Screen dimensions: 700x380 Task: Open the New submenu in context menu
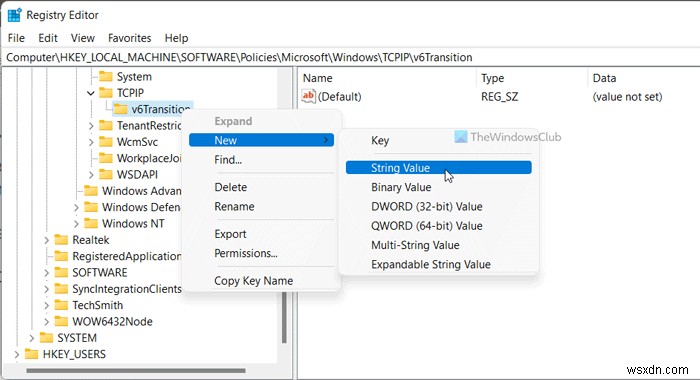coord(261,140)
